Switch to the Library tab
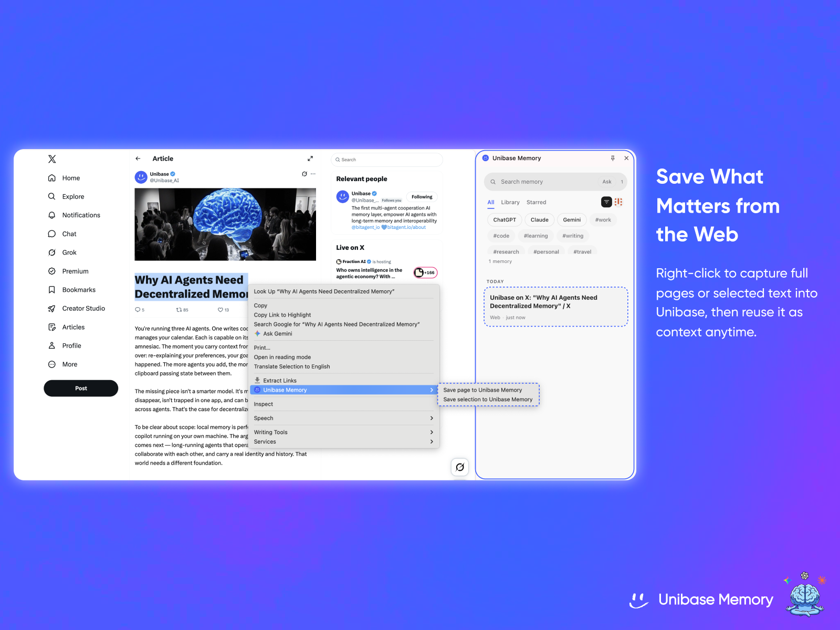This screenshot has height=630, width=840. (x=510, y=202)
